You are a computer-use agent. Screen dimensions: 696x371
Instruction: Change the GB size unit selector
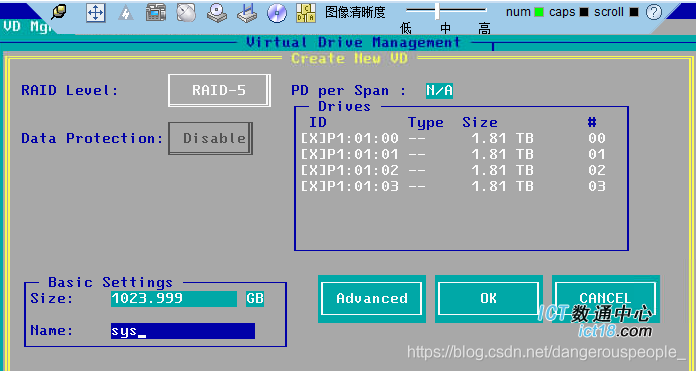(255, 299)
